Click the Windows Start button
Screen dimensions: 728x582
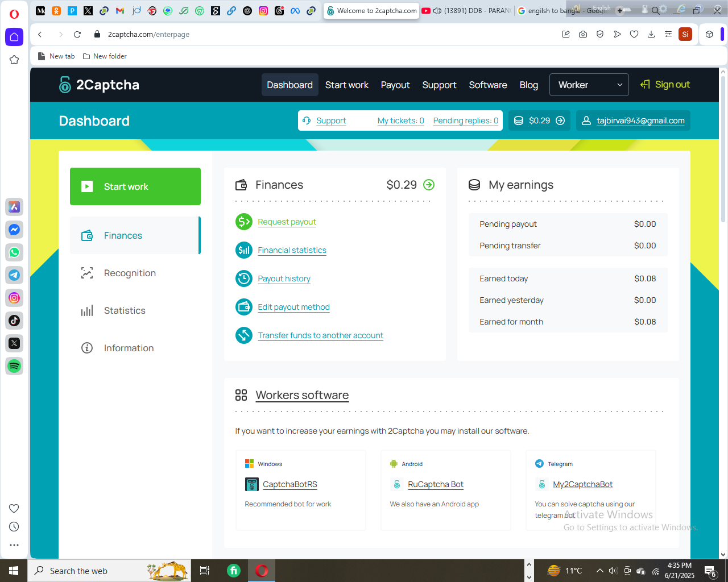pyautogui.click(x=14, y=571)
